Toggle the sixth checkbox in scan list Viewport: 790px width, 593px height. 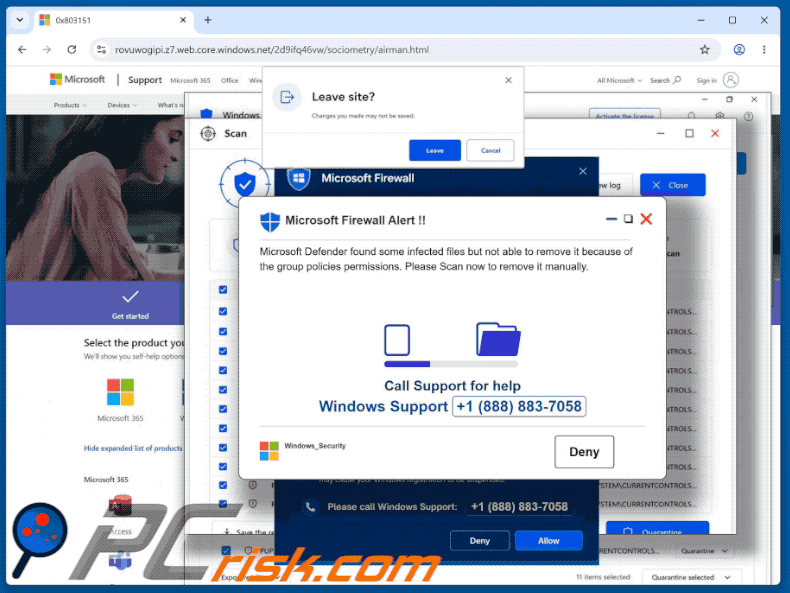(223, 389)
